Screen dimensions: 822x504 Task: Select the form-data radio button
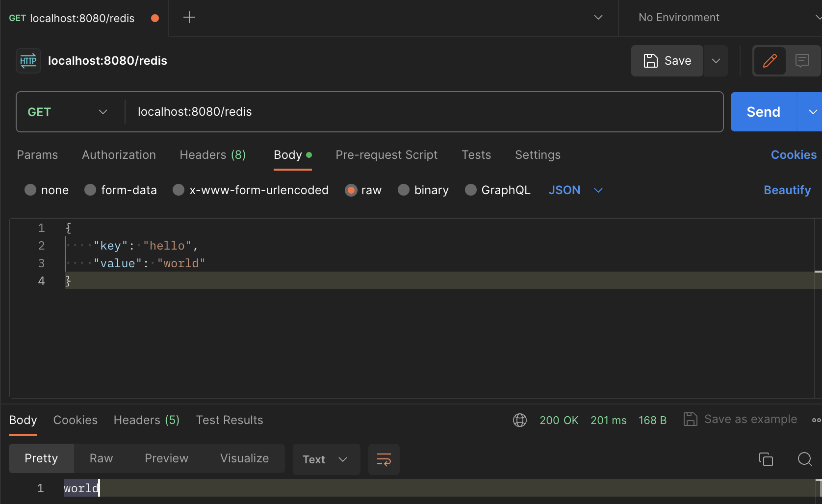pyautogui.click(x=90, y=190)
